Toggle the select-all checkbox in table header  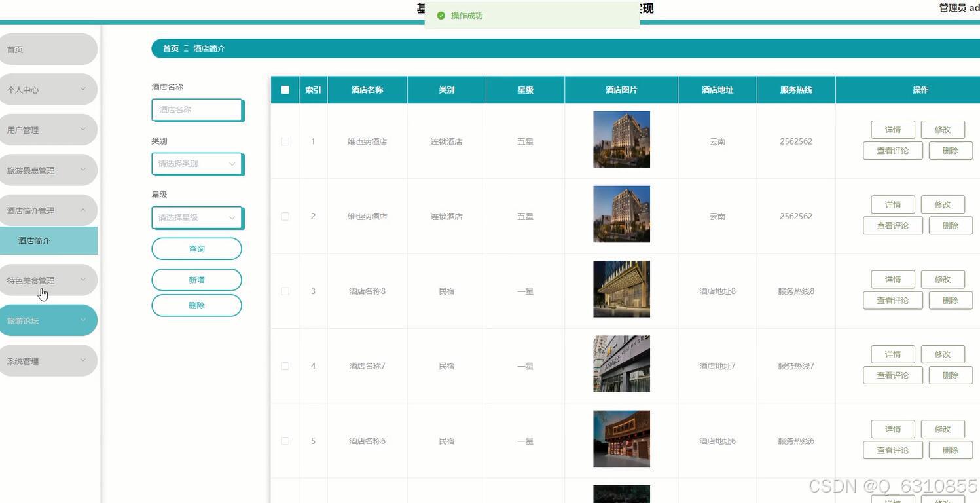point(285,90)
